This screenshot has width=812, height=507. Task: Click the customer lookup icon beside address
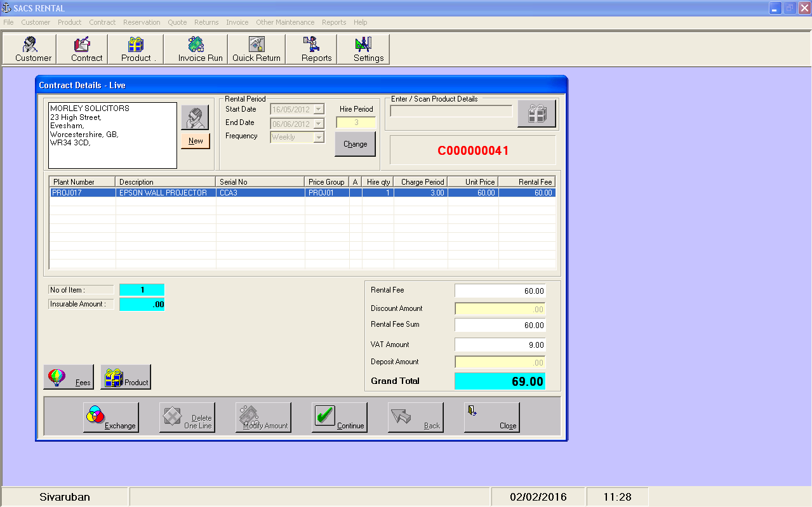[x=195, y=117]
